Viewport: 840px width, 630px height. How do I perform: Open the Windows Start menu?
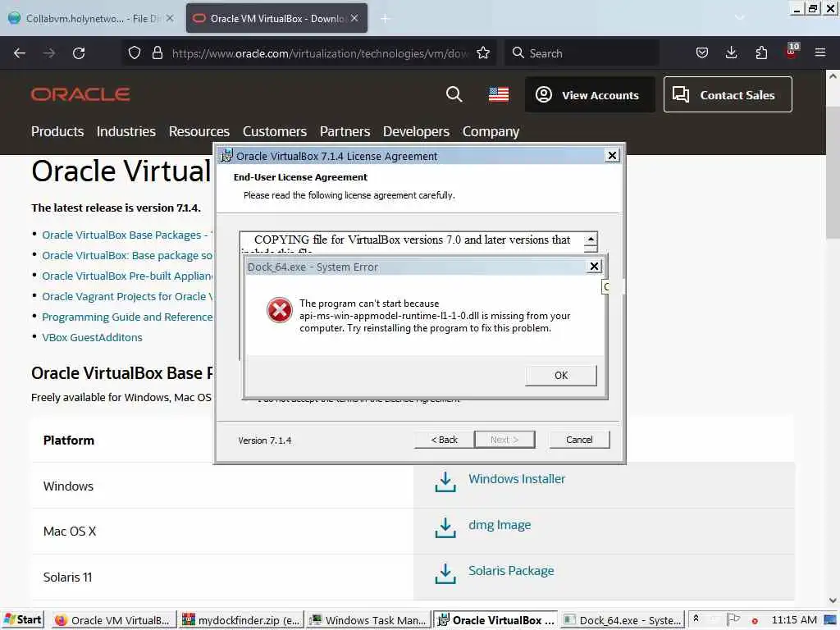click(22, 620)
